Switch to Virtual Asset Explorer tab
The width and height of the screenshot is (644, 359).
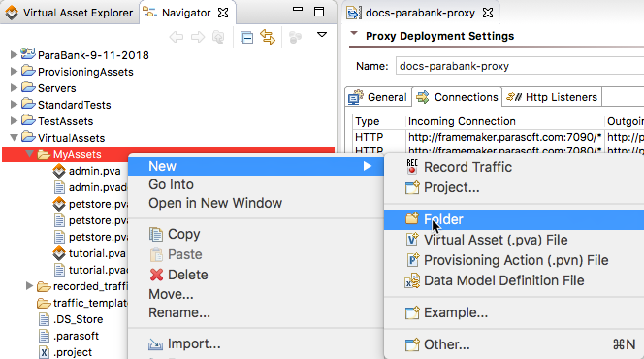(x=70, y=13)
